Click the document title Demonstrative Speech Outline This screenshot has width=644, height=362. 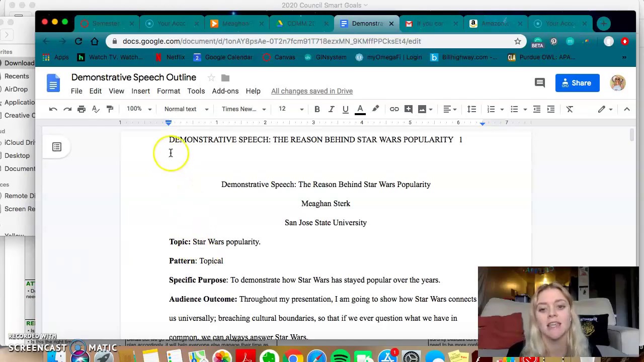(x=133, y=77)
